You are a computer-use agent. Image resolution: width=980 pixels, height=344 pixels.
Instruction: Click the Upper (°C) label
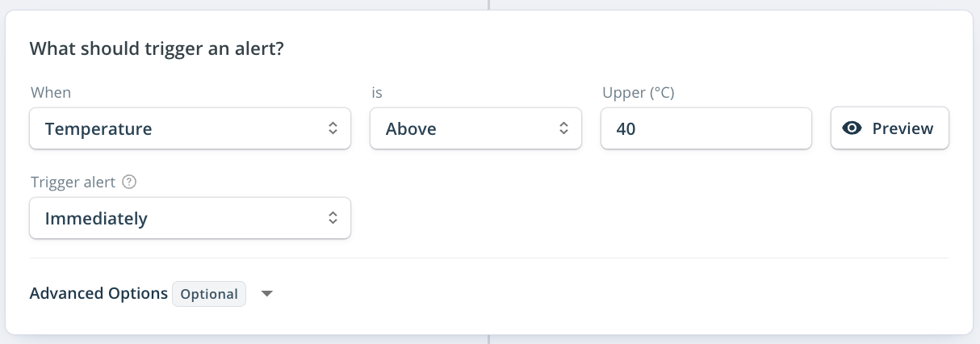pos(639,93)
